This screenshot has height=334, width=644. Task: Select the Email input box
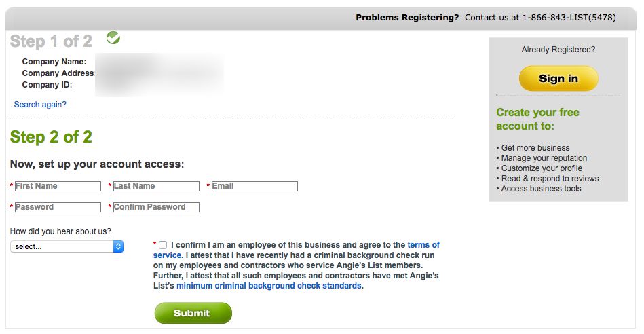coord(254,186)
